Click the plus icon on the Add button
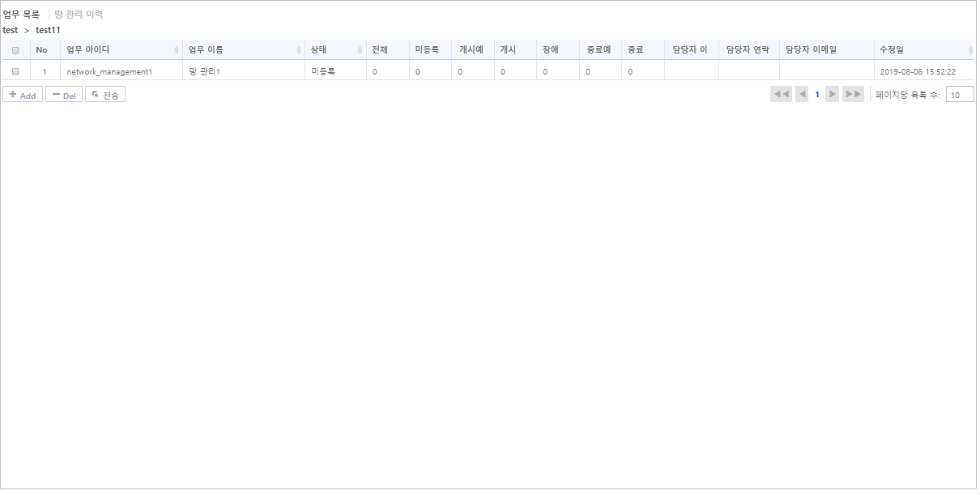This screenshot has width=980, height=495. (14, 95)
